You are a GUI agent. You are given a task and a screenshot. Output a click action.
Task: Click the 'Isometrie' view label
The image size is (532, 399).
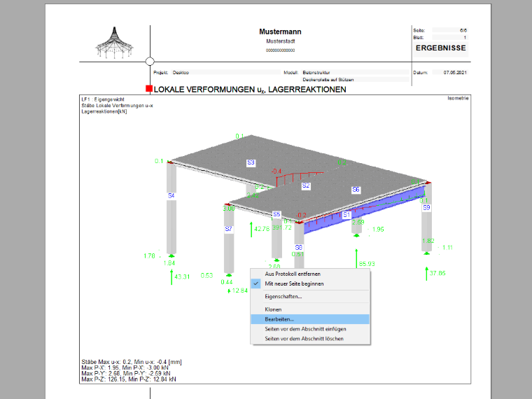click(458, 98)
